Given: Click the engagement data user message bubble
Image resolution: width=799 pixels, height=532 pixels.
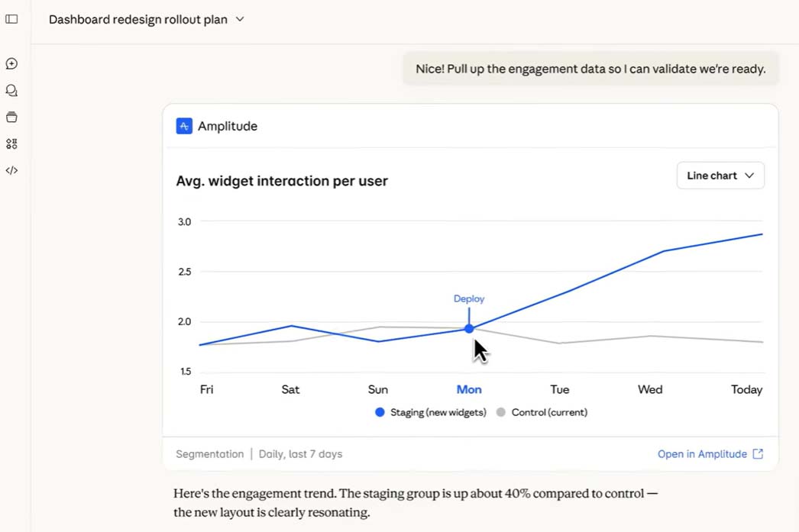Looking at the screenshot, I should tap(590, 69).
